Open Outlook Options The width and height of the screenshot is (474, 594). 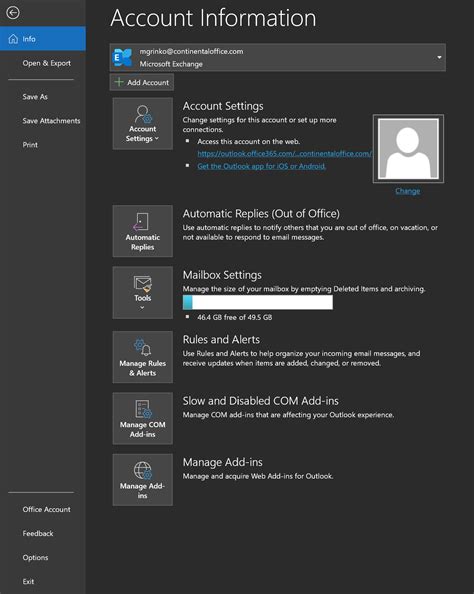coord(35,557)
